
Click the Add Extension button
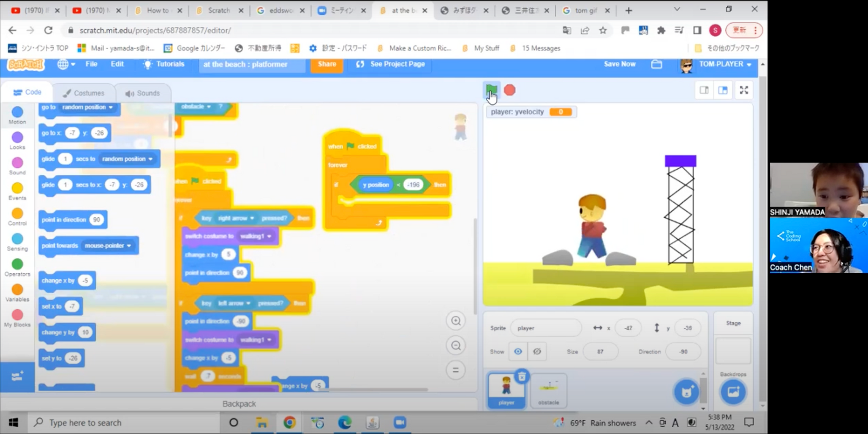click(x=18, y=378)
